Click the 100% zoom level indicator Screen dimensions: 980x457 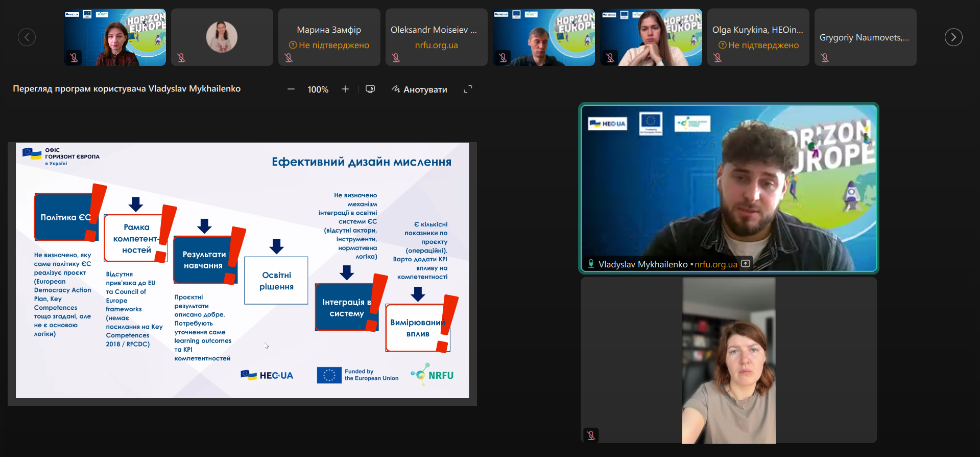(x=318, y=89)
